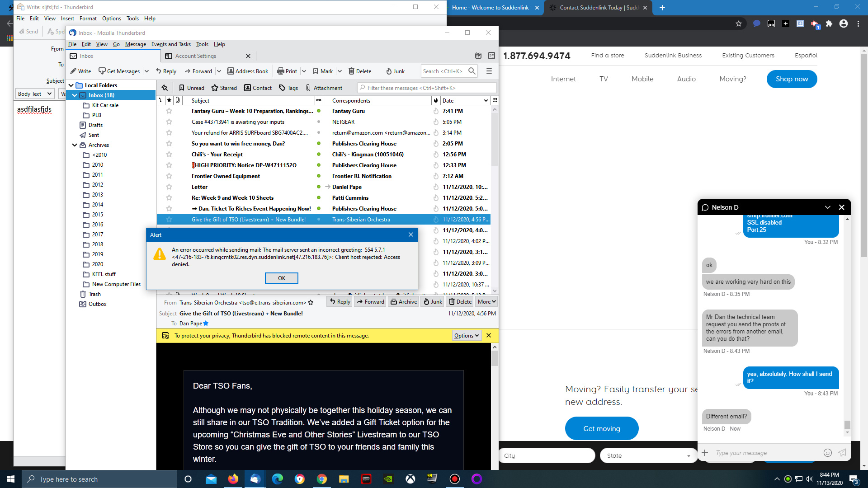Image resolution: width=868 pixels, height=488 pixels.
Task: Click the Windows Start button
Action: click(x=11, y=479)
